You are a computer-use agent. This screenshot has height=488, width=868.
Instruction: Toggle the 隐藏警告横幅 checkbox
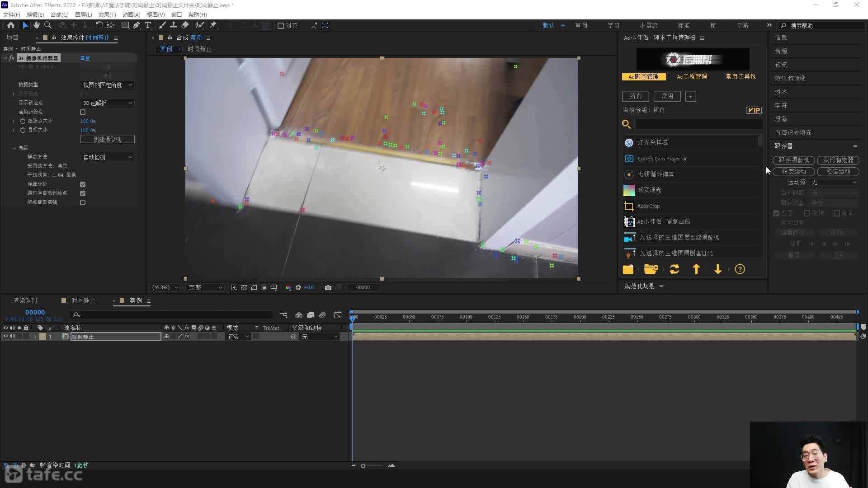[83, 202]
